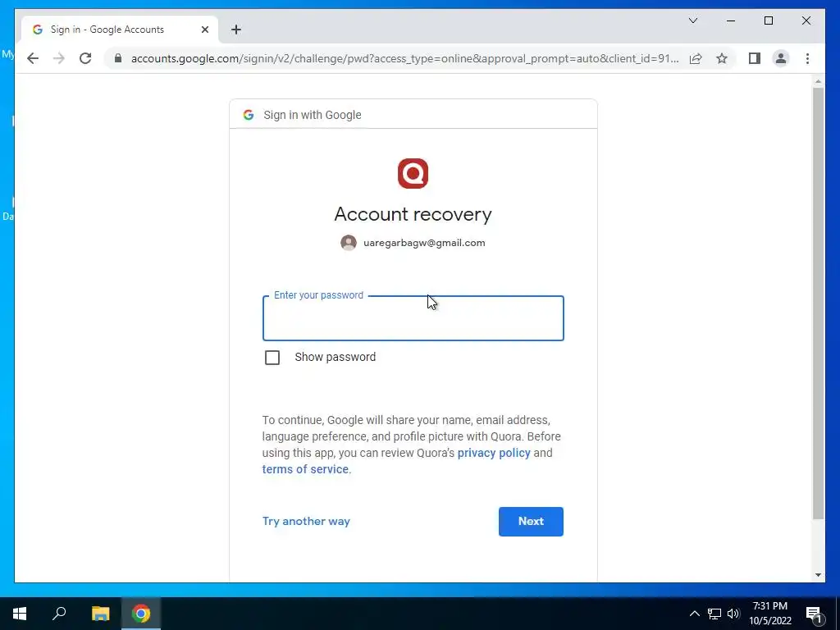
Task: Bookmark this page with the star icon
Action: (x=722, y=58)
